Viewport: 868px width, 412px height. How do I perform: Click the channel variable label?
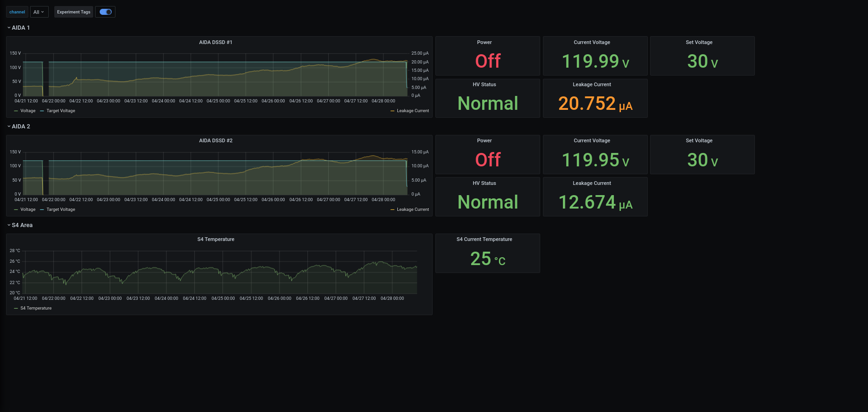[x=17, y=12]
